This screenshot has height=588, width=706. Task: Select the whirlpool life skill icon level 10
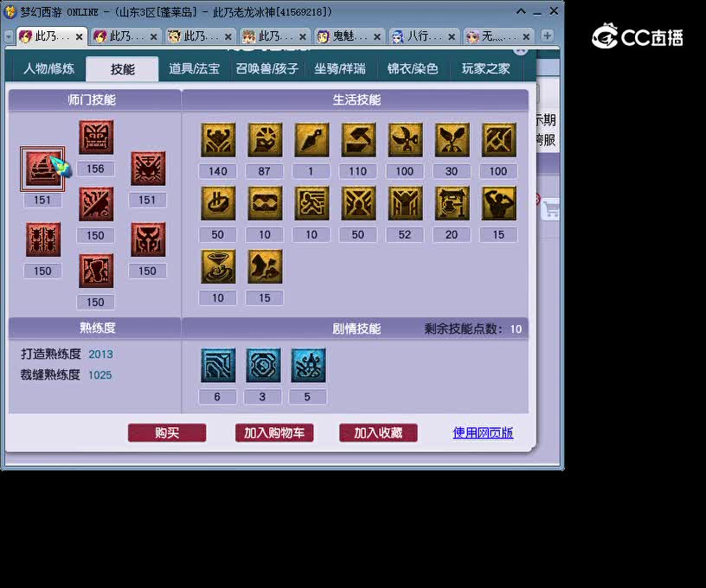218,267
